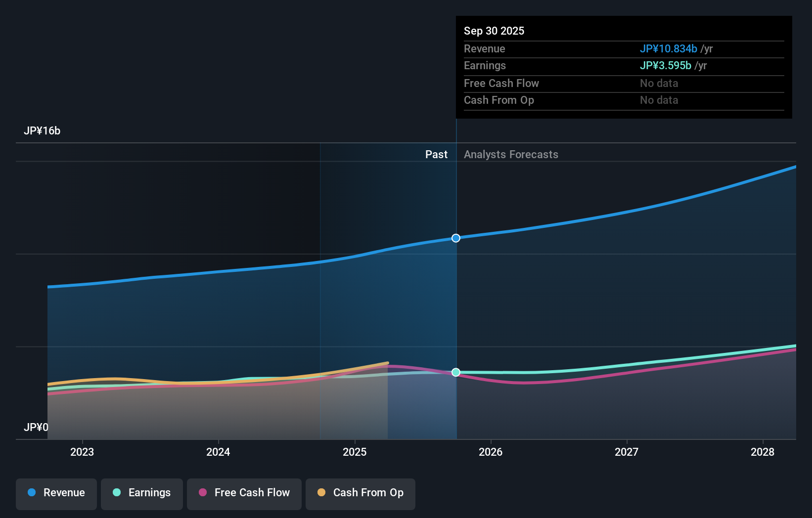Select the Analysts Forecasts section label
812x518 pixels.
pyautogui.click(x=511, y=154)
